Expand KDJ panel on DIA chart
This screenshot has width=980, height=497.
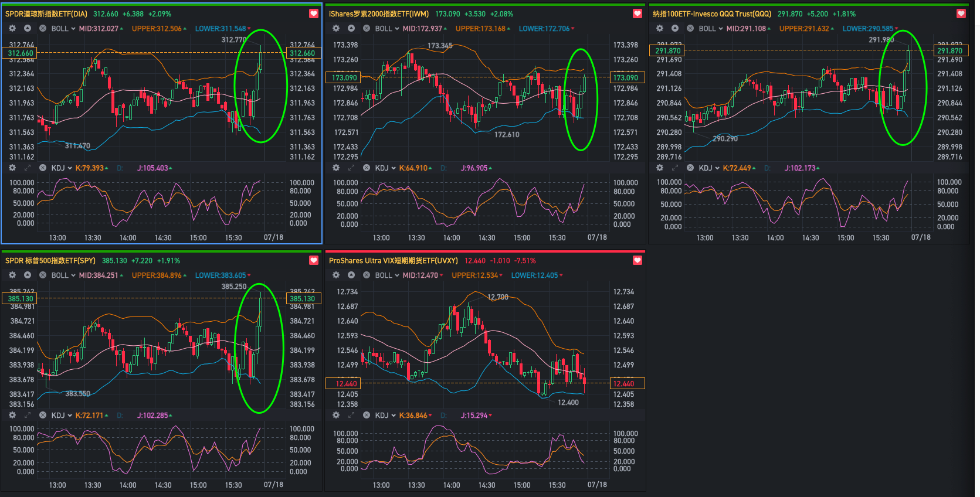point(28,168)
